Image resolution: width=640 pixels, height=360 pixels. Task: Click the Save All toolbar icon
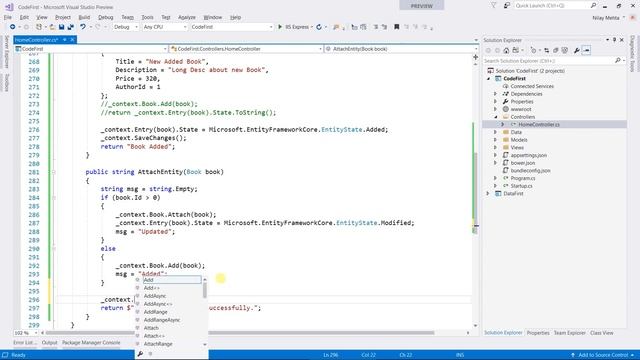[x=70, y=27]
